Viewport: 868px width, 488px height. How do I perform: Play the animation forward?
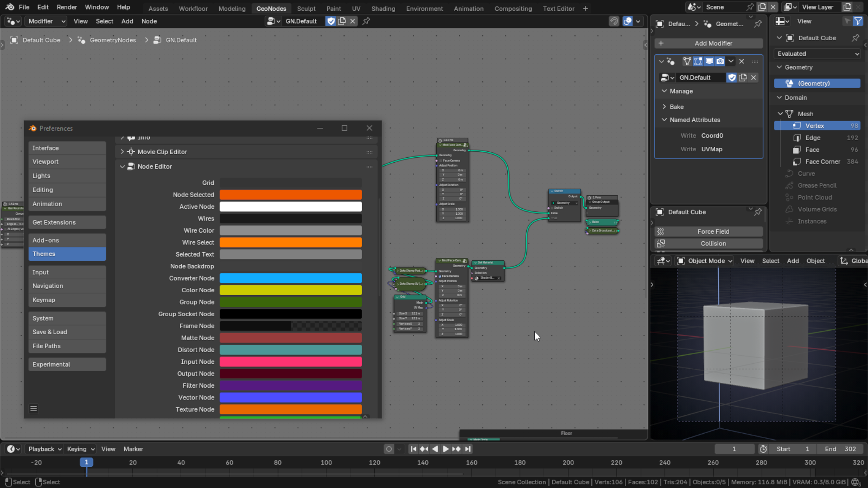pyautogui.click(x=445, y=449)
